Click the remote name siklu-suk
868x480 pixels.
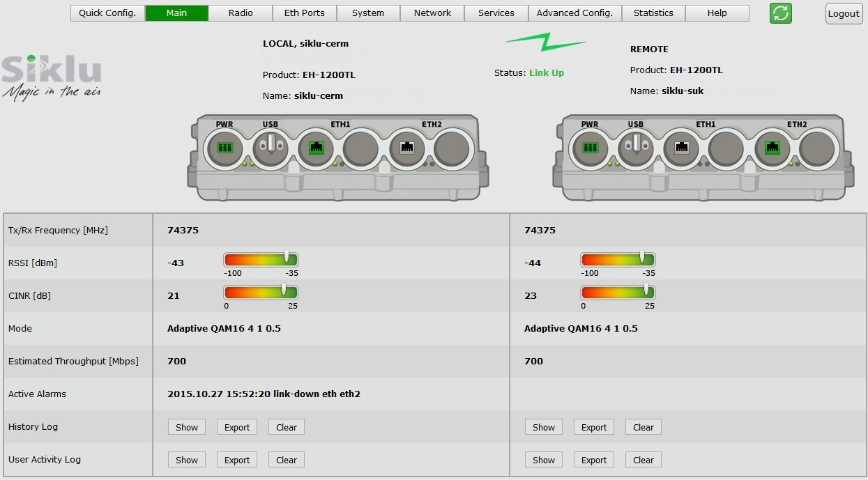(683, 91)
